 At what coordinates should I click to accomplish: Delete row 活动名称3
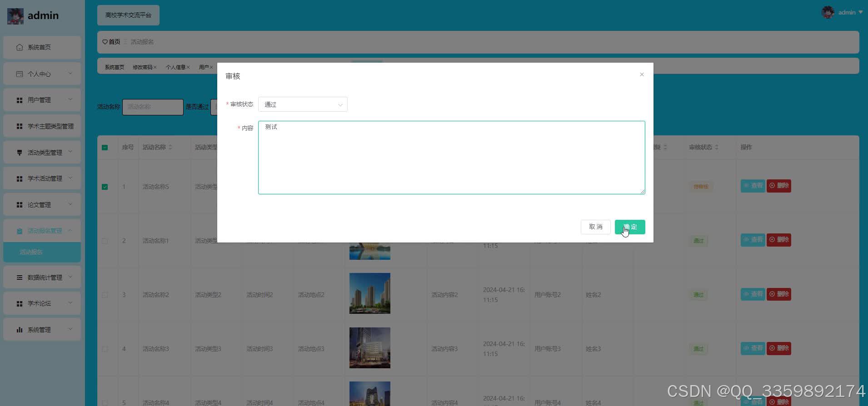pyautogui.click(x=779, y=348)
